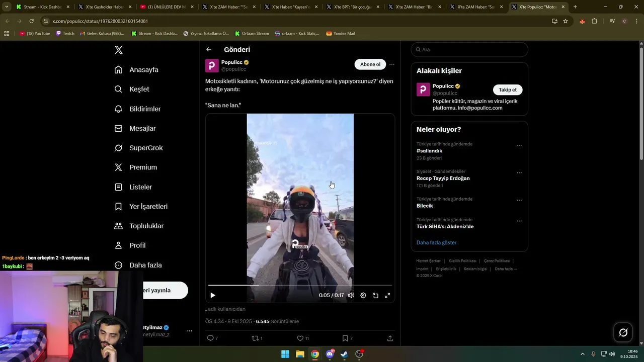The height and width of the screenshot is (362, 644).
Task: Like the post with heart icon
Action: [300, 338]
